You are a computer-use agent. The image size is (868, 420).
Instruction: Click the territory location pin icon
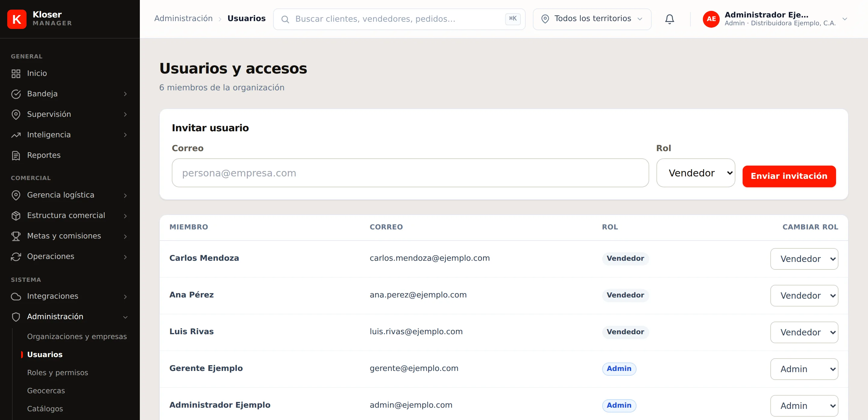point(545,19)
